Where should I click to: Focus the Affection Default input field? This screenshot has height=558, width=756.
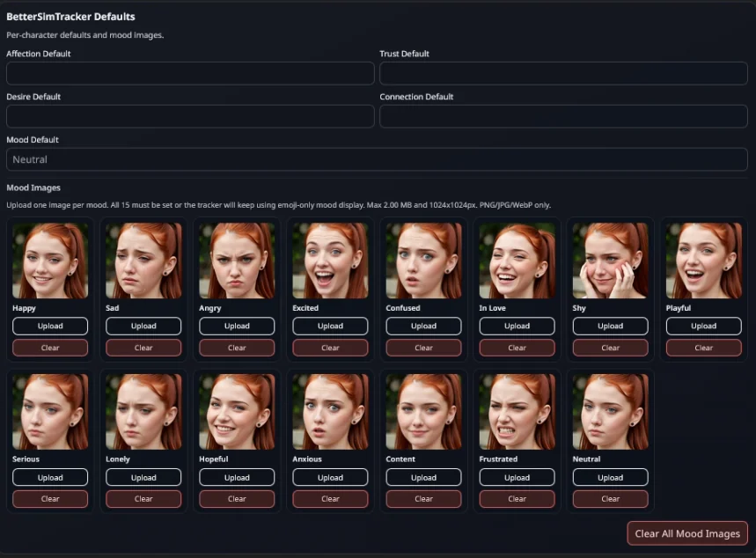click(190, 74)
